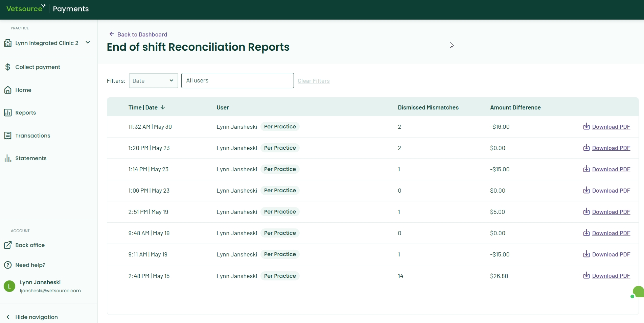Click the $26.80 amount difference
Screen dimensions: 644x323
(499, 276)
